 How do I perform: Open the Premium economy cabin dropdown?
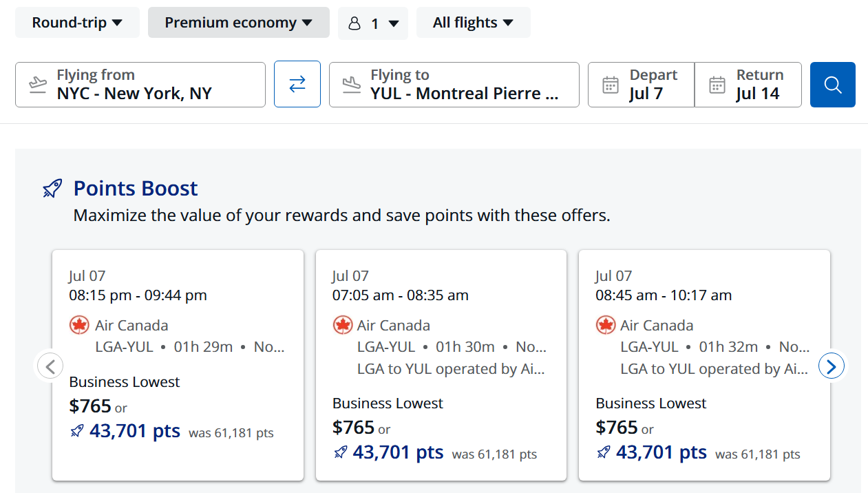(x=239, y=23)
